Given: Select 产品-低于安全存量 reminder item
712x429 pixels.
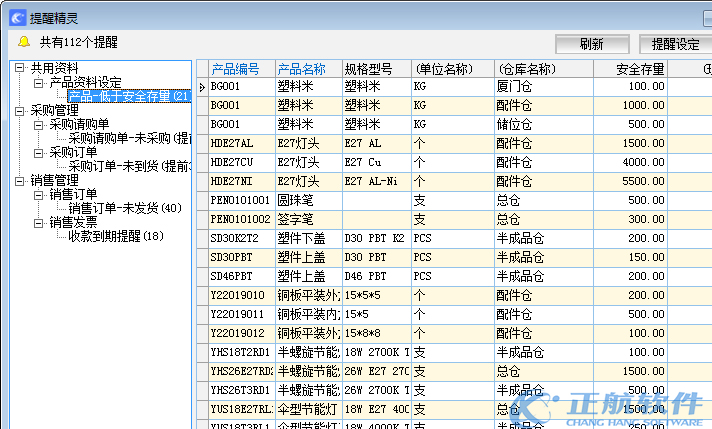Looking at the screenshot, I should coord(128,96).
